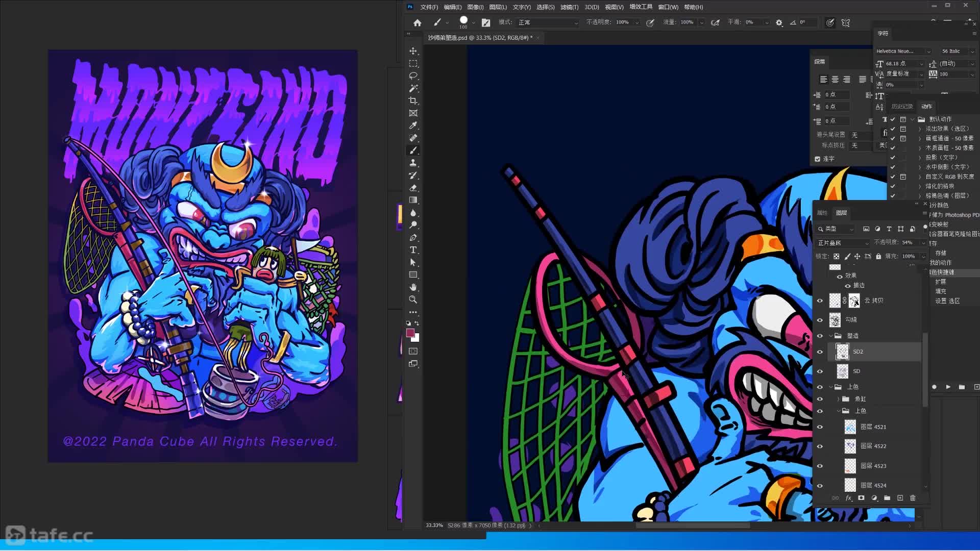This screenshot has height=551, width=980.
Task: Open the layer filter 类型 dropdown
Action: 836,229
